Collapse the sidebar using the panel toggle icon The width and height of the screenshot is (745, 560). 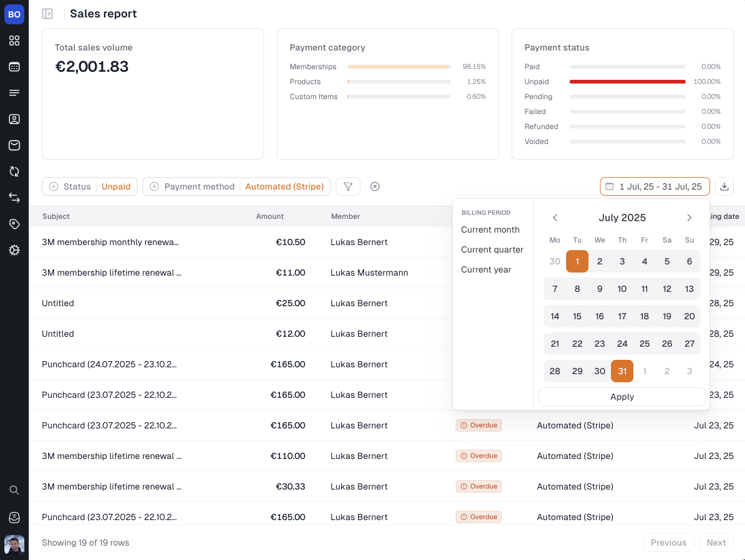click(x=47, y=13)
